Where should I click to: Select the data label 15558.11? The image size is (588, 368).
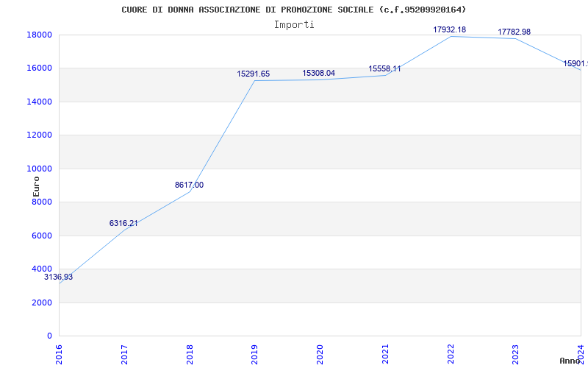(384, 68)
